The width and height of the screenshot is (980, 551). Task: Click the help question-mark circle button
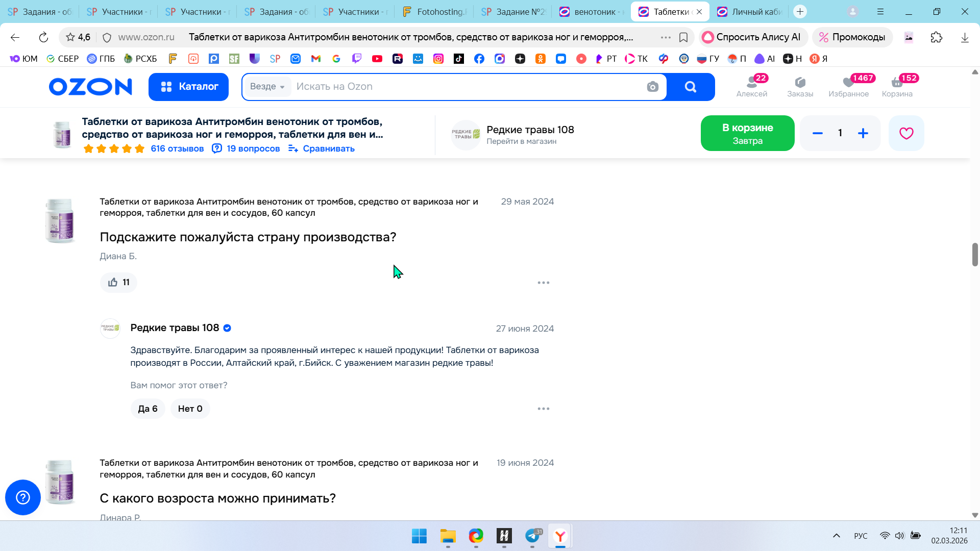(23, 497)
